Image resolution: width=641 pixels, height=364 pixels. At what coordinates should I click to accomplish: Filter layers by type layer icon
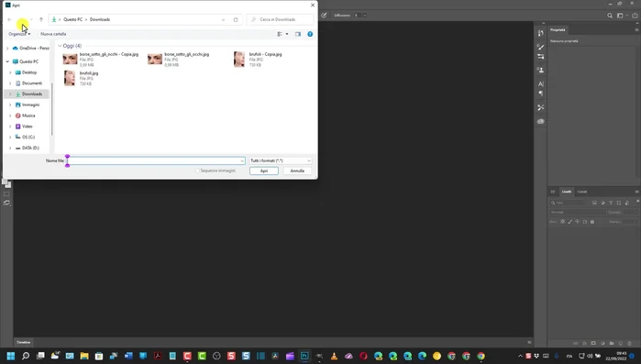point(611,203)
